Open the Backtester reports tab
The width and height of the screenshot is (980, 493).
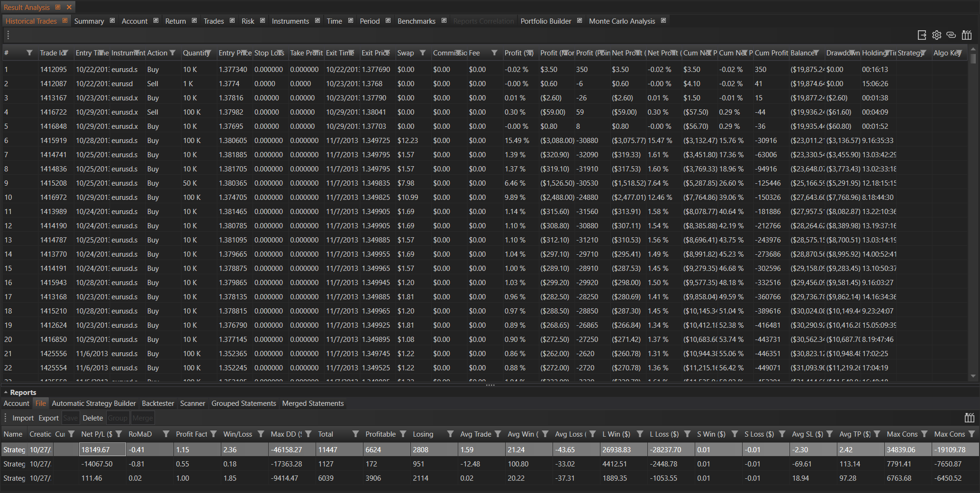pos(158,403)
